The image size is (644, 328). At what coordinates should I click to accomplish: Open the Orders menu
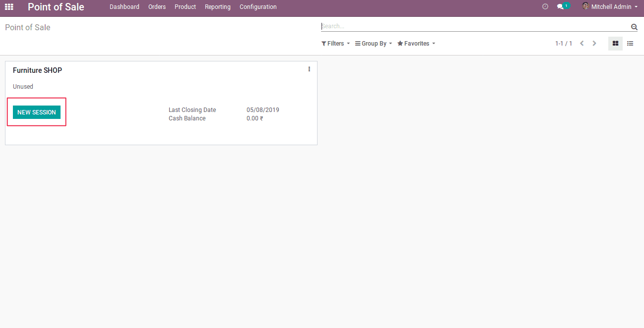[157, 7]
